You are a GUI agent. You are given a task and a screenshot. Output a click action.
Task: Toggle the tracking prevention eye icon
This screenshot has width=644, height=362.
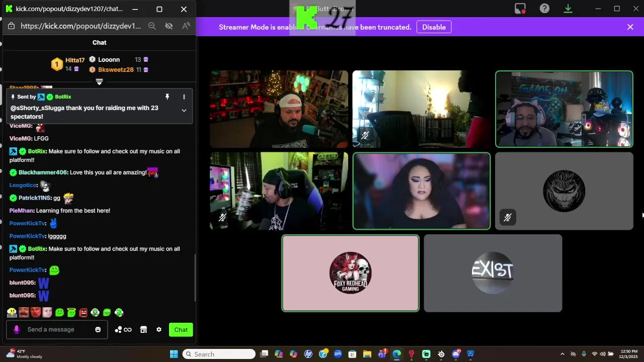click(x=169, y=26)
